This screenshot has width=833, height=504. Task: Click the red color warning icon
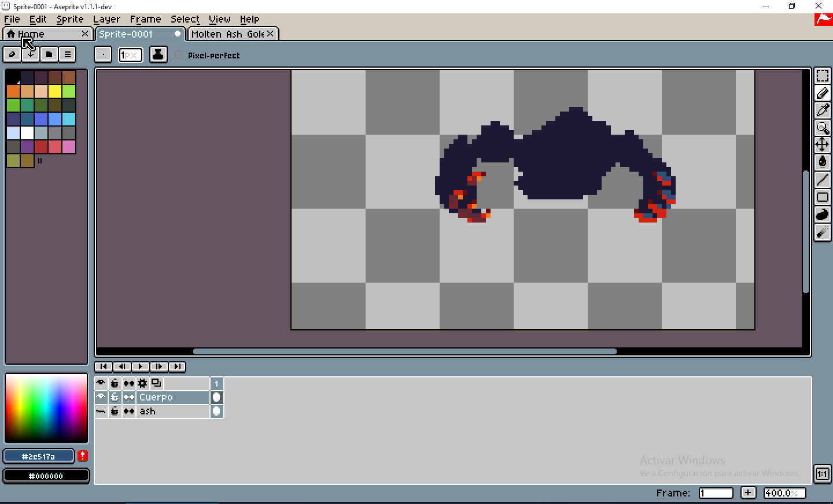83,456
